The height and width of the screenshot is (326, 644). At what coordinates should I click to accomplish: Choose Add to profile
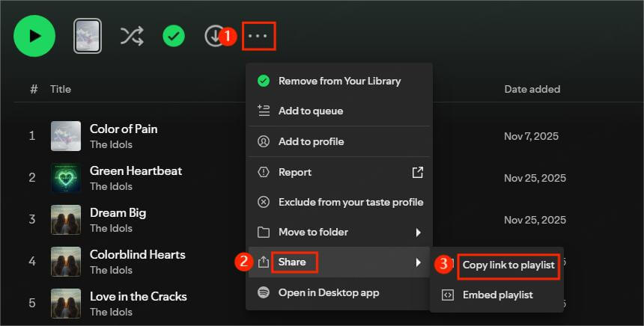click(x=339, y=141)
